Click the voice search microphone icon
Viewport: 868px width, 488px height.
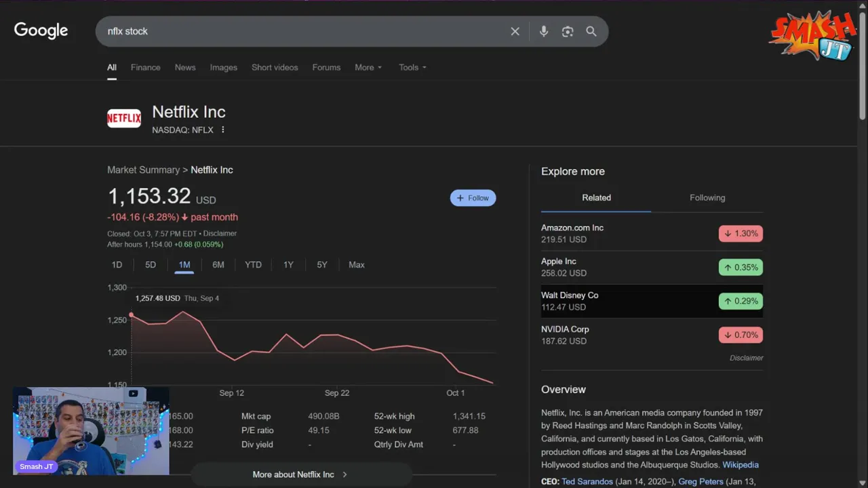[544, 31]
